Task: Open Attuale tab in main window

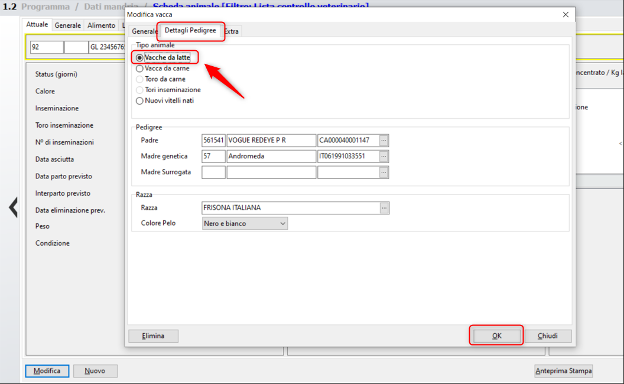Action: click(37, 25)
